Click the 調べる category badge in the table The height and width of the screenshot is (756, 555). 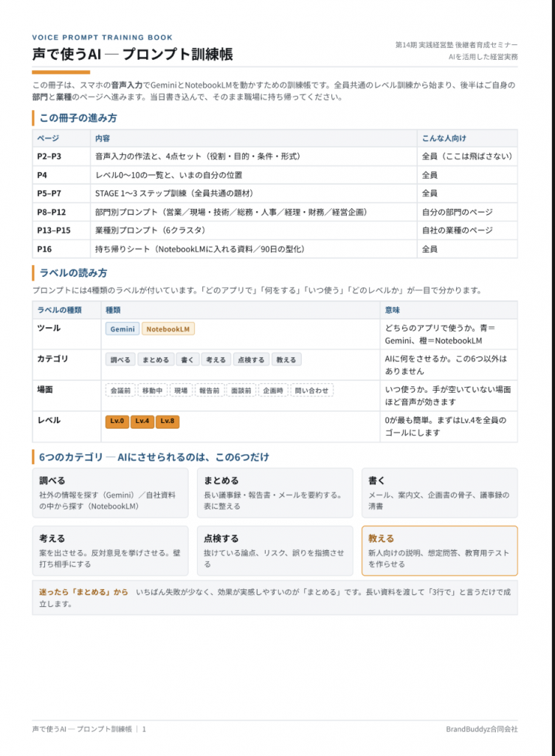tap(120, 360)
